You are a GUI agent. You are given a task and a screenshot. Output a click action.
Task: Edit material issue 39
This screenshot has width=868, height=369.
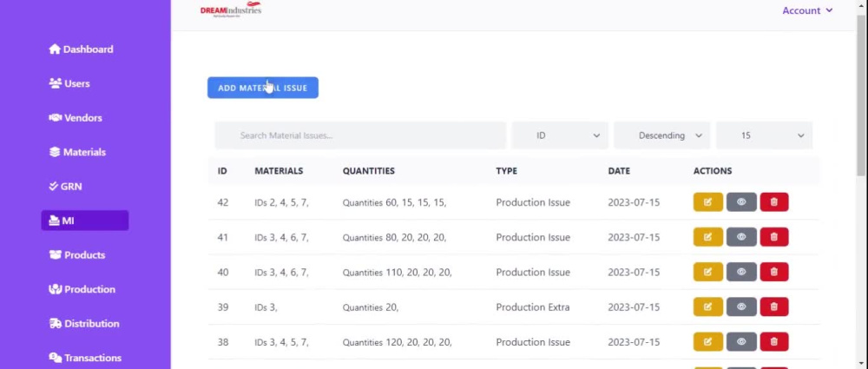click(708, 307)
